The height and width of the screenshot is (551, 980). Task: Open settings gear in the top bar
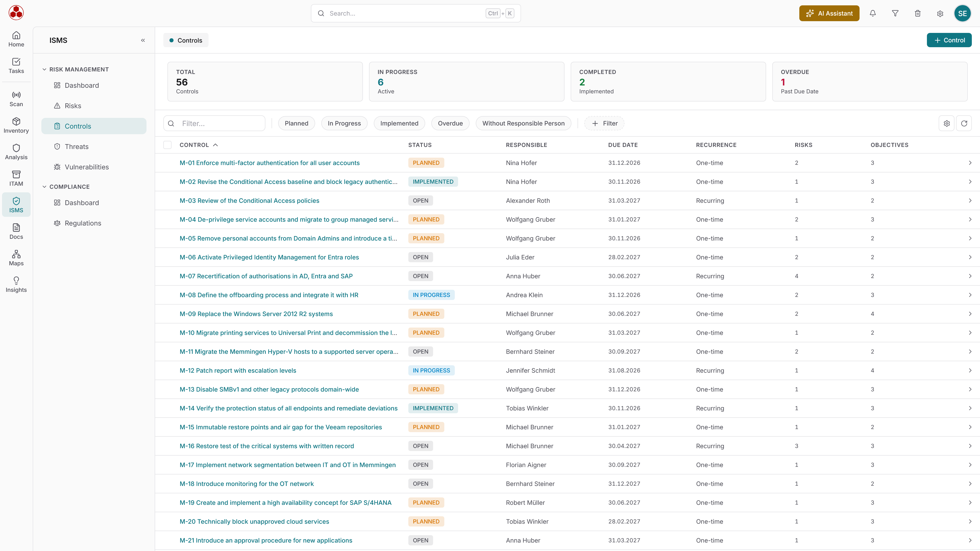[x=940, y=13]
